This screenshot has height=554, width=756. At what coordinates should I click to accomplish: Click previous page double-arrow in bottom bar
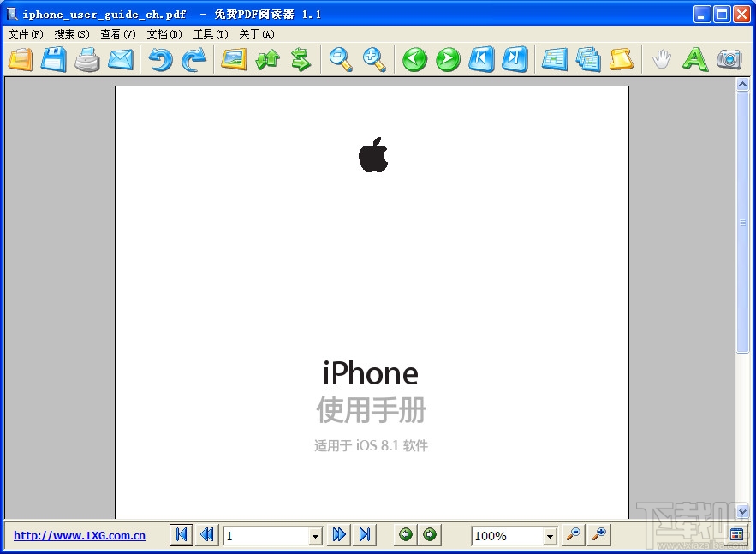pos(207,534)
